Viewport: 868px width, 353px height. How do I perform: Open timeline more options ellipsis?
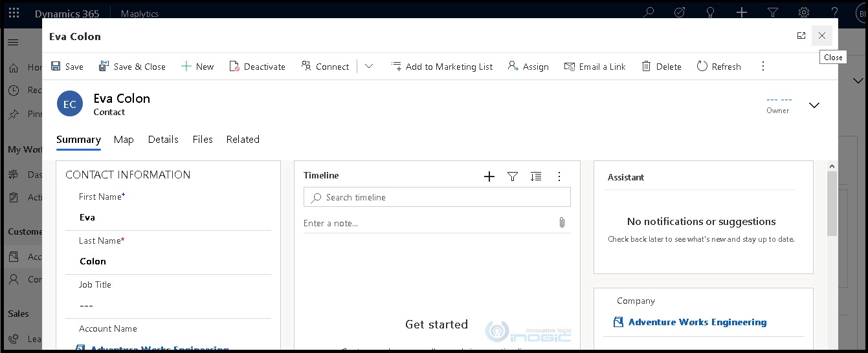coord(559,176)
